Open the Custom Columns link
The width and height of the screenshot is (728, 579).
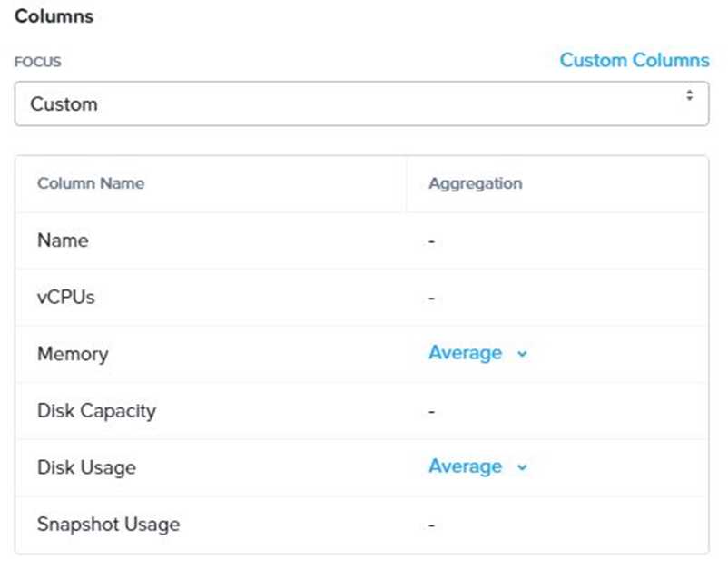634,61
